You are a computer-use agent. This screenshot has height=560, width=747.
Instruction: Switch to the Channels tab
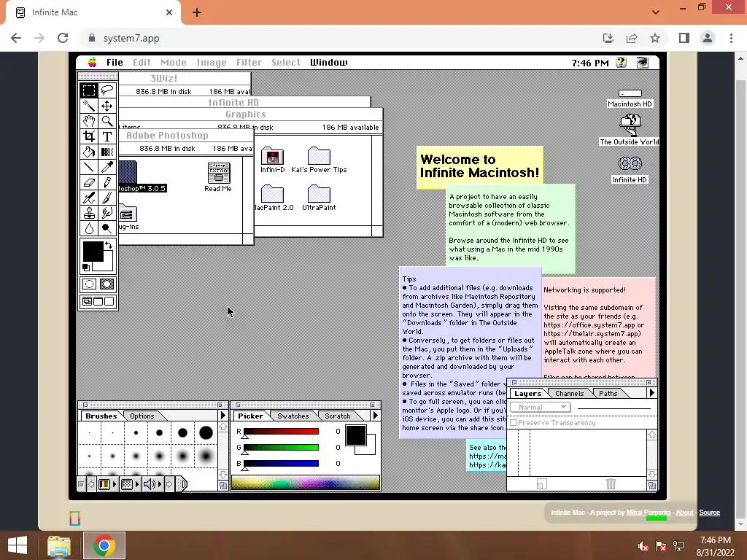(569, 393)
